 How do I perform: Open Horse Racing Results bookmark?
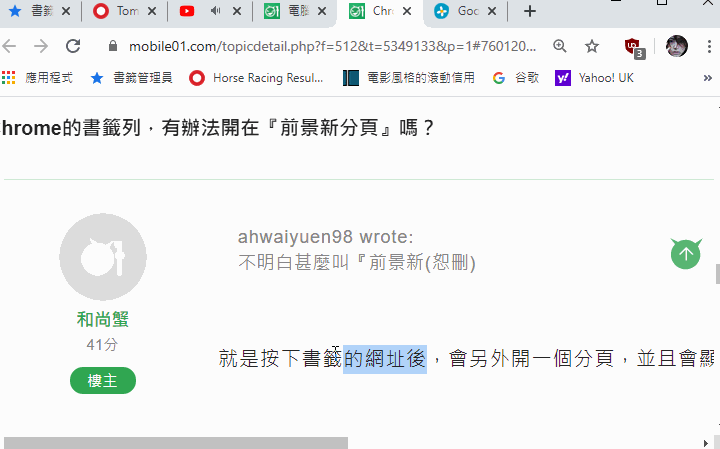[256, 78]
